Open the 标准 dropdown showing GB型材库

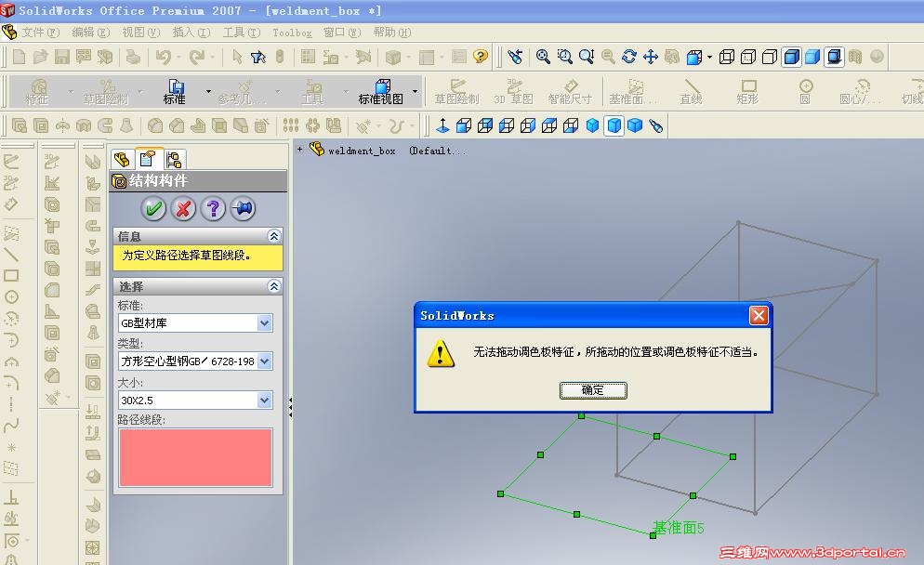coord(265,322)
